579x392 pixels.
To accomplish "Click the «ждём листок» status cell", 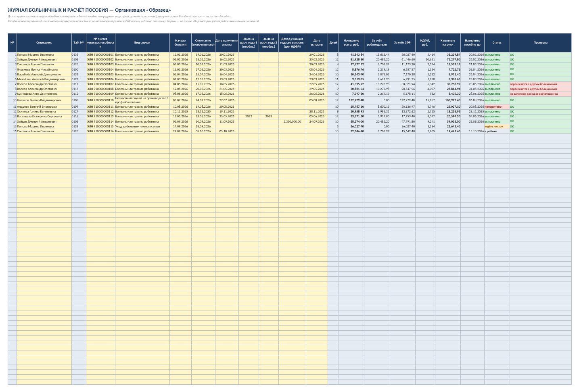I will pos(497,126).
